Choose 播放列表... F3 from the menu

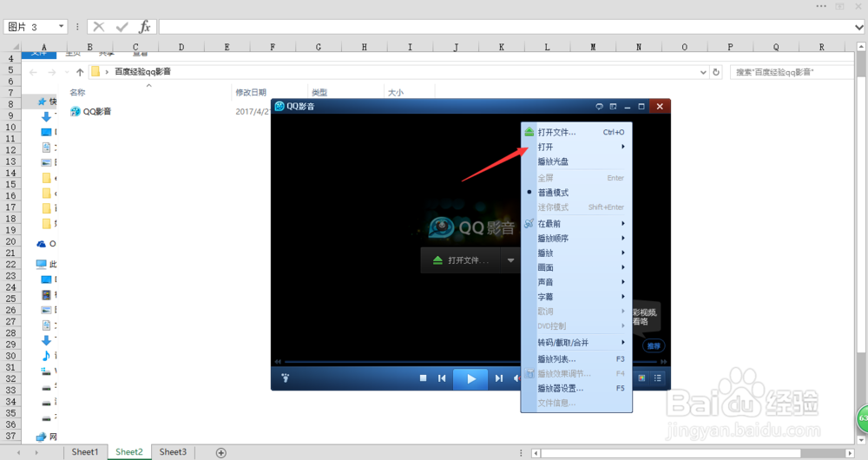576,359
